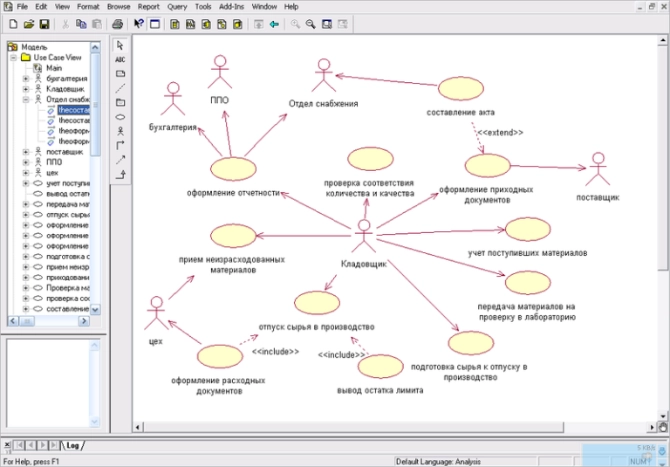The width and height of the screenshot is (670, 467).
Task: Select the highlighted thecостав association item
Action: (x=73, y=110)
